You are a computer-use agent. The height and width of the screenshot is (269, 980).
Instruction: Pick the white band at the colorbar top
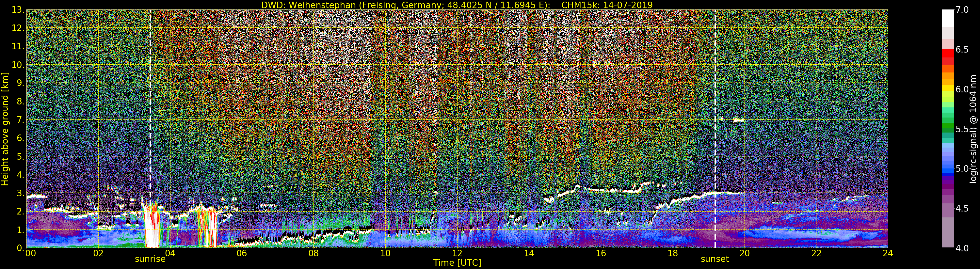coord(948,18)
